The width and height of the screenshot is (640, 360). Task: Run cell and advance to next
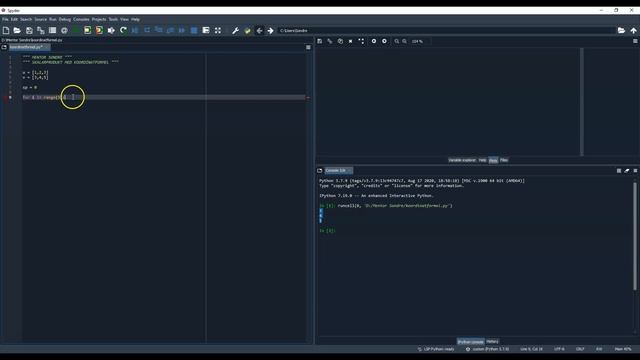point(99,30)
